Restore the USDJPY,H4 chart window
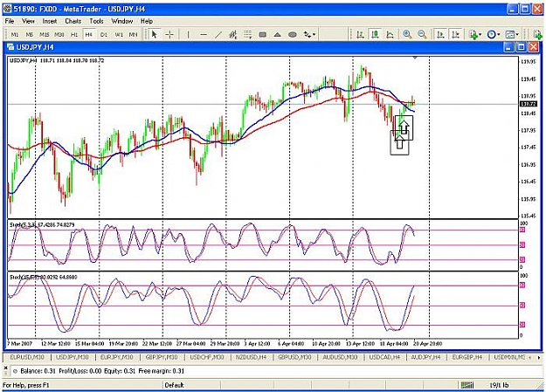 tap(521, 47)
